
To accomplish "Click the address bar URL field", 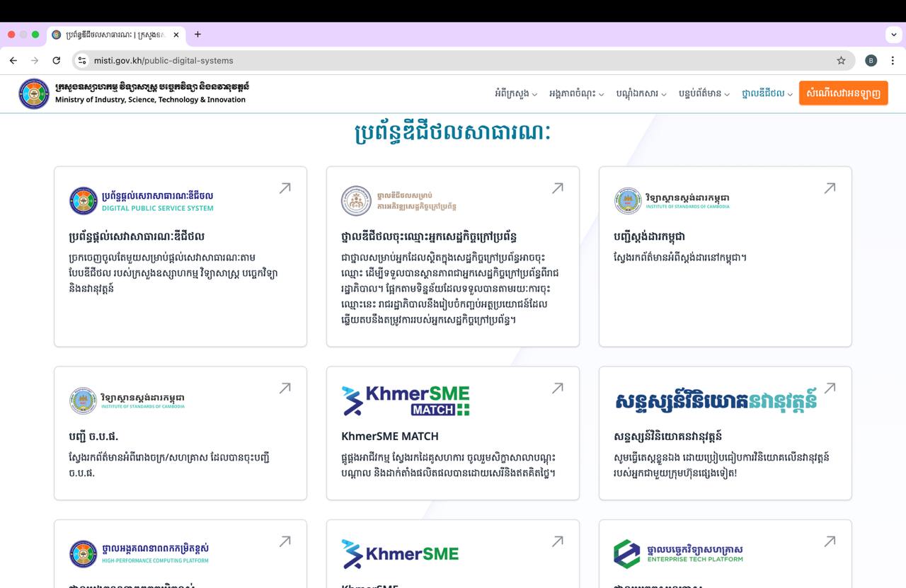I will 453,61.
